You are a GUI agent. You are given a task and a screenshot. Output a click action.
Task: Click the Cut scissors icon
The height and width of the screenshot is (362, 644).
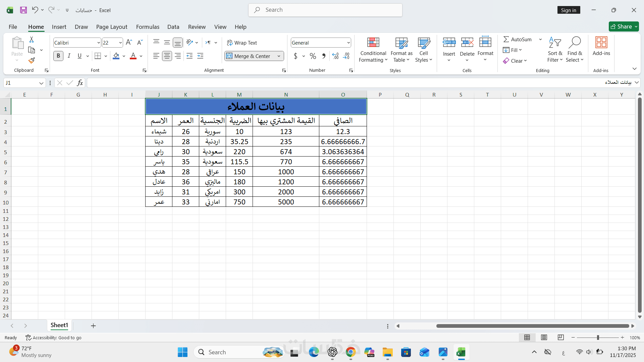pos(32,40)
